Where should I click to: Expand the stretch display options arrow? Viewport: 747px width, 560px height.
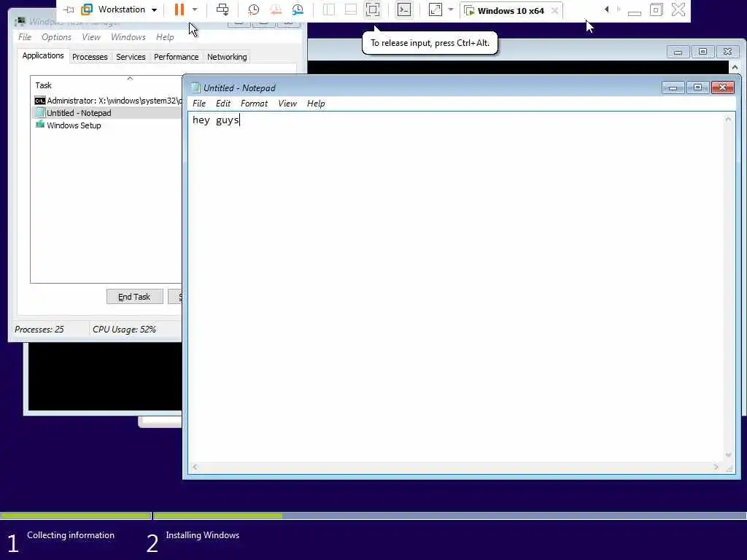[x=451, y=9]
